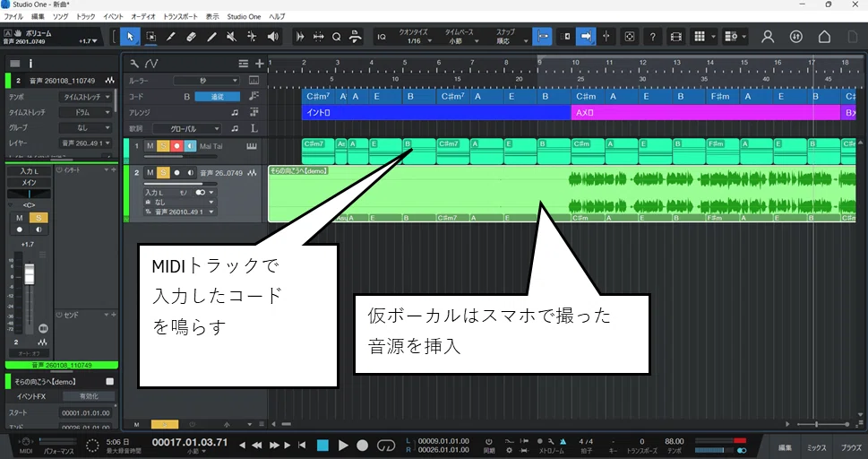Click the 有効化 Event FX enable button
The image size is (868, 459).
[x=89, y=396]
